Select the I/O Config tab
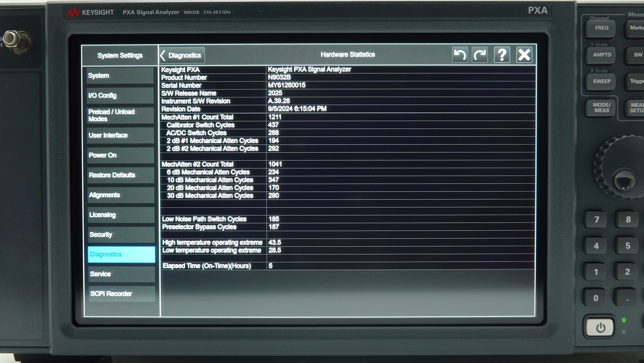Screen dimensions: 644x363 (x=120, y=95)
